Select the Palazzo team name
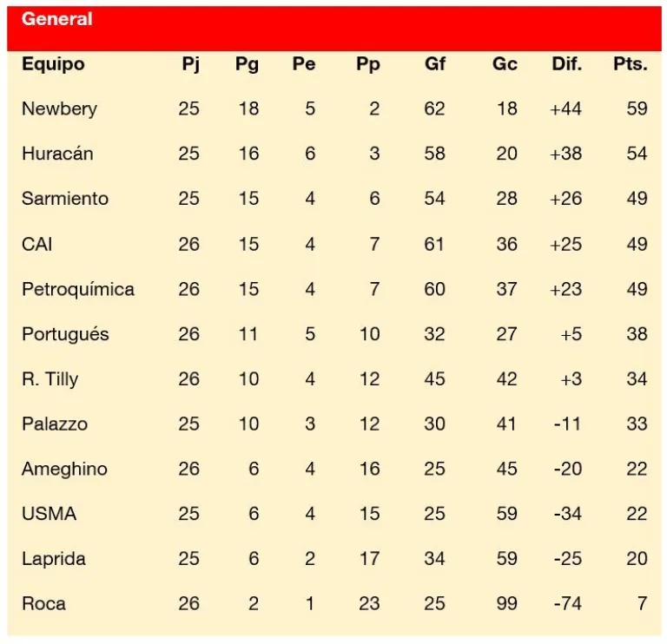The image size is (667, 644). [x=55, y=424]
